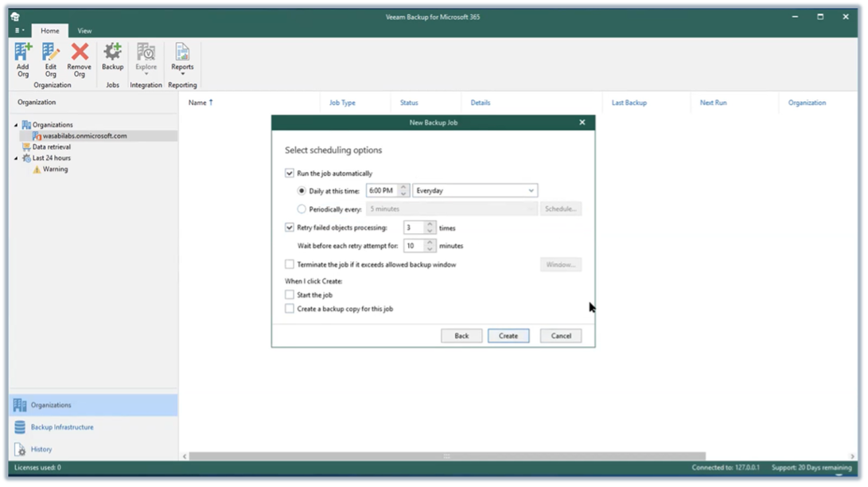Open the Reports ribbon icon

pyautogui.click(x=182, y=54)
